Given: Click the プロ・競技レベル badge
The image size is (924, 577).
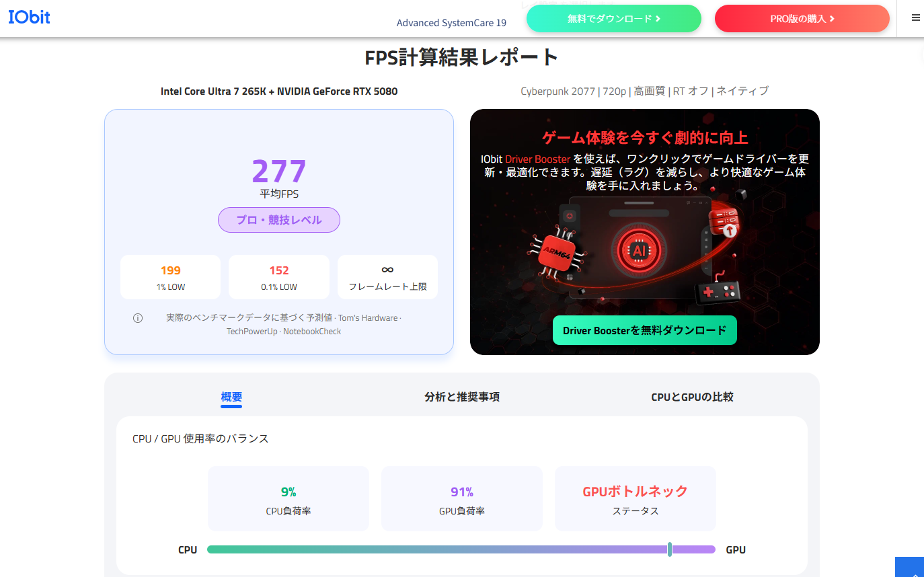Looking at the screenshot, I should point(279,220).
